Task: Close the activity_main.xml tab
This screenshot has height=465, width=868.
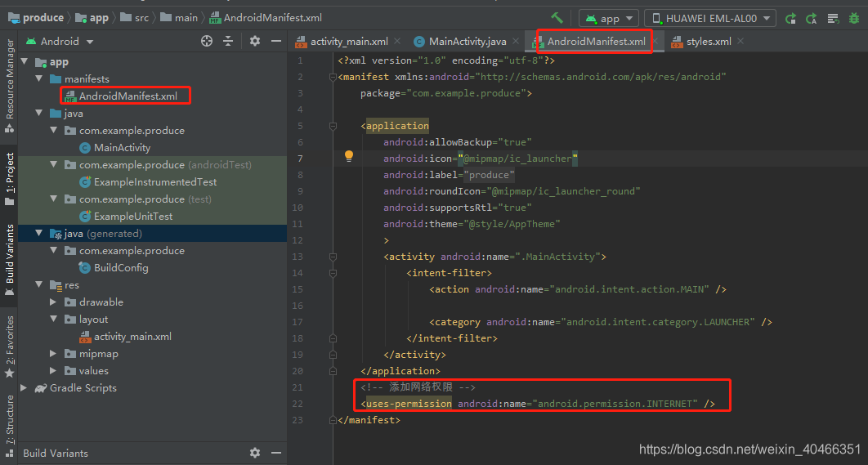Action: coord(397,42)
